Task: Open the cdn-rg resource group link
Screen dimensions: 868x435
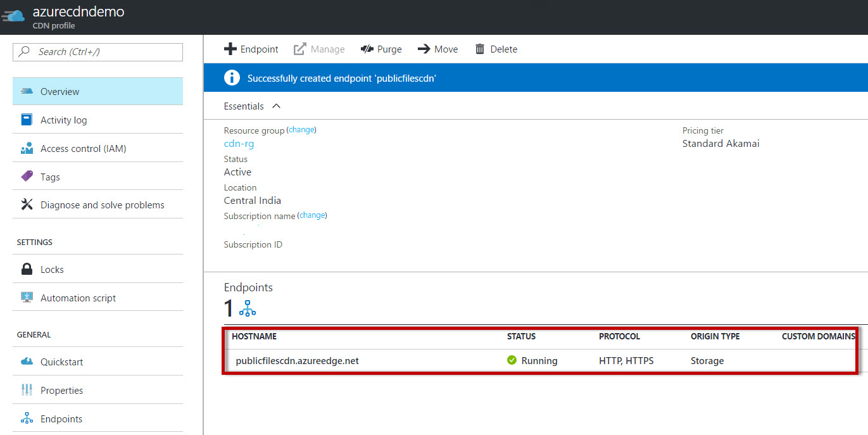Action: coord(239,144)
